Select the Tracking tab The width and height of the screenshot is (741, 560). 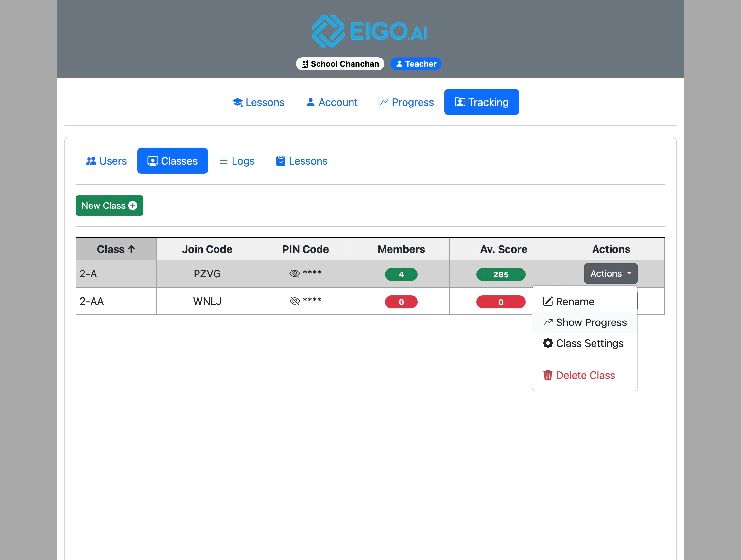481,102
